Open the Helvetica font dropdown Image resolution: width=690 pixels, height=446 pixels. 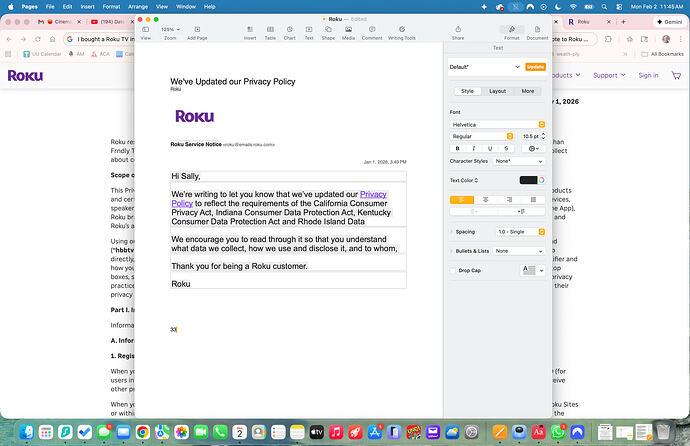pyautogui.click(x=498, y=124)
